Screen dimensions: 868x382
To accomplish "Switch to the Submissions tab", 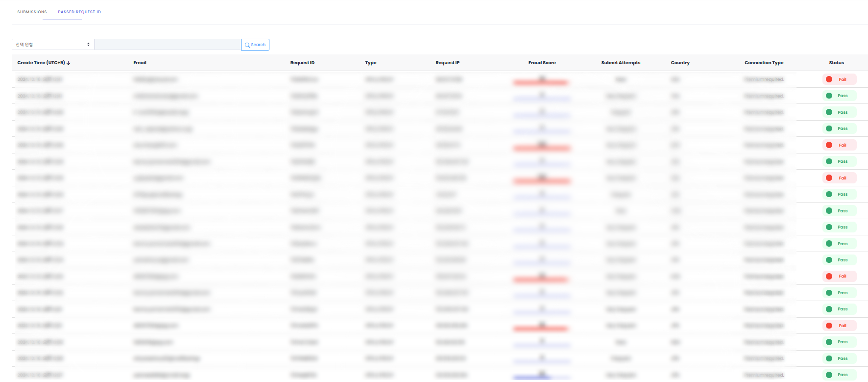I will pyautogui.click(x=32, y=12).
